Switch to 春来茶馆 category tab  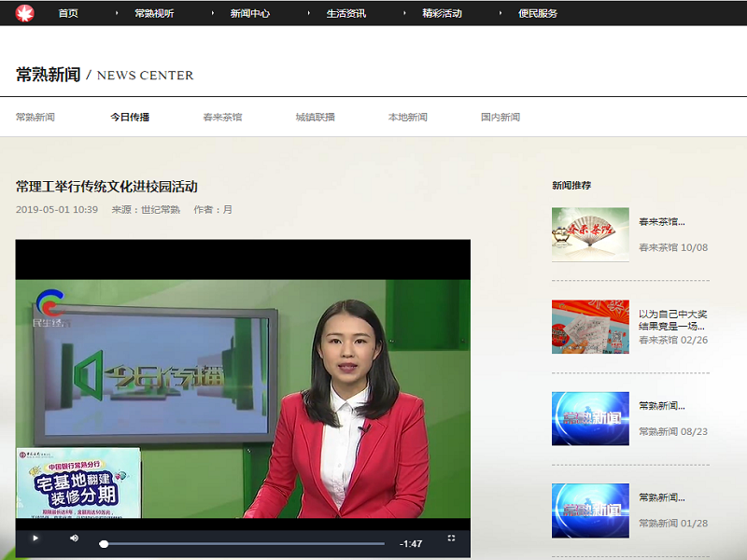pyautogui.click(x=222, y=118)
